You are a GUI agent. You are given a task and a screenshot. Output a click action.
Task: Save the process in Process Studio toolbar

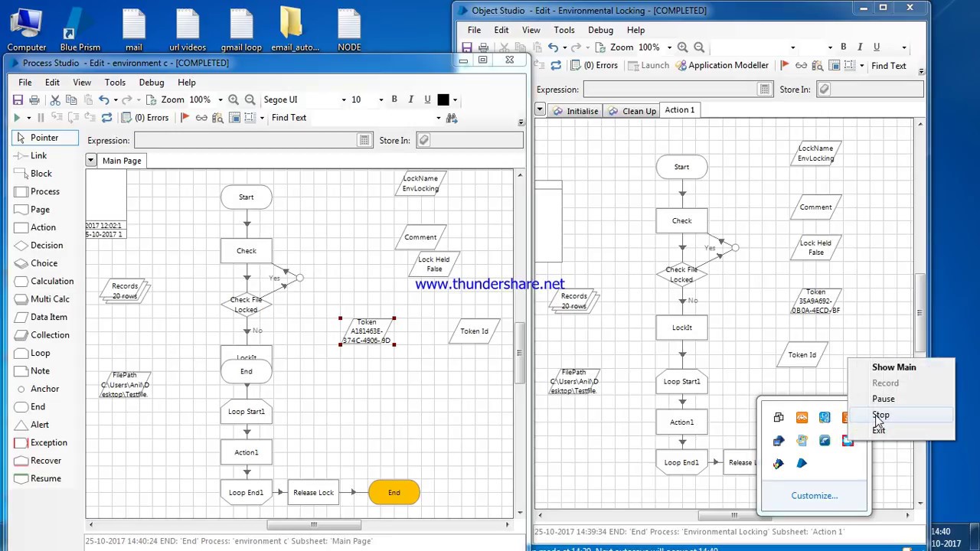(18, 99)
